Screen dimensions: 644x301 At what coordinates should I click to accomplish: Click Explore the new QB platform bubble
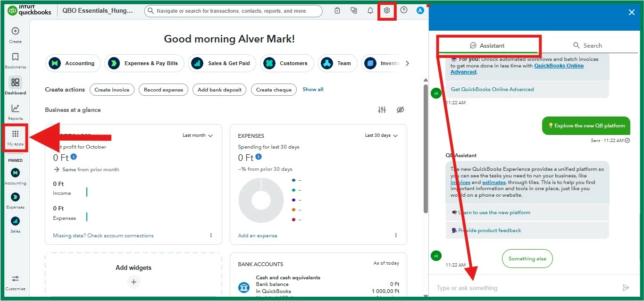click(x=586, y=126)
